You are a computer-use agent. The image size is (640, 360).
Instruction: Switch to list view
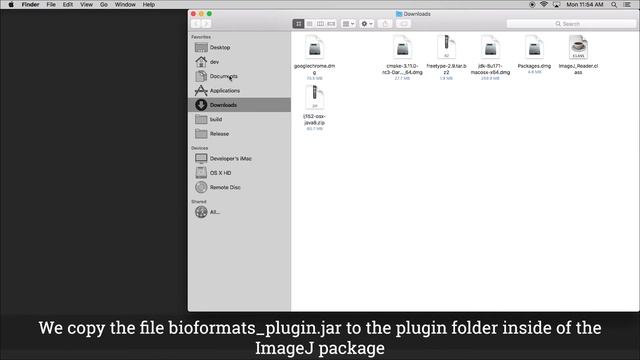[x=309, y=24]
